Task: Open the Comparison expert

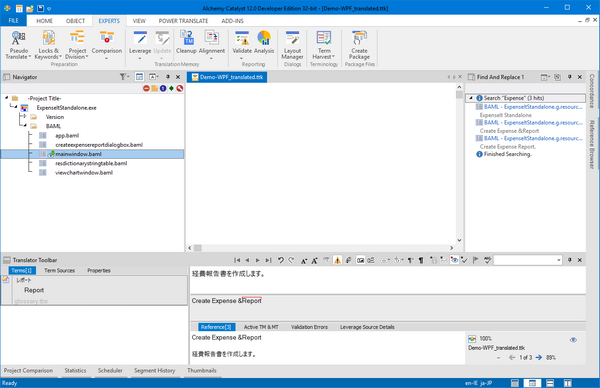Action: point(107,44)
